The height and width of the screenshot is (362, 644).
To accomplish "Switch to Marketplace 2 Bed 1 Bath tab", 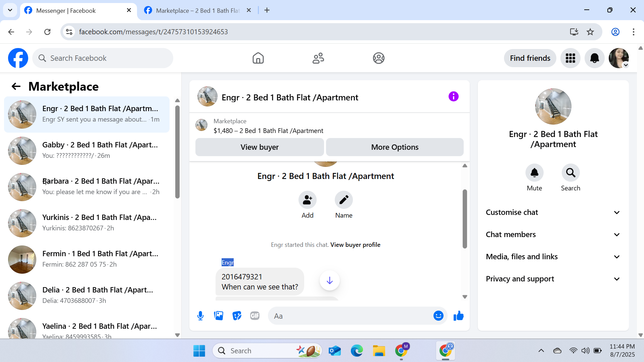I will [197, 10].
